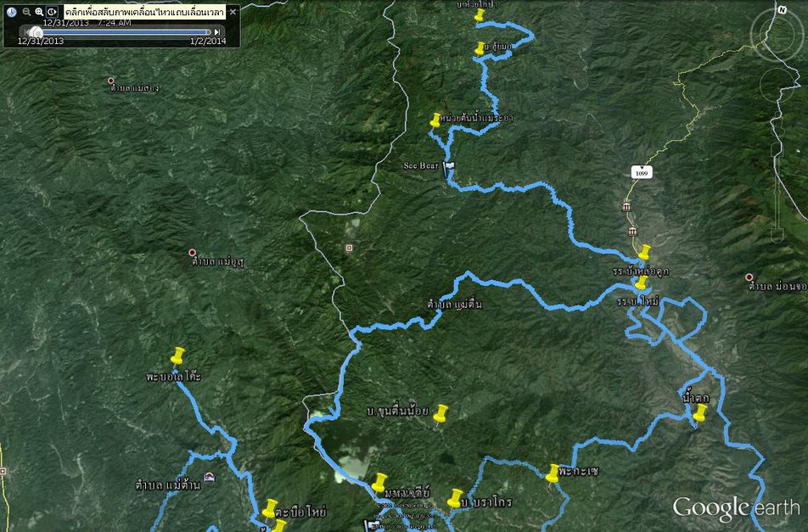Select the See Bear flag marker
The width and height of the screenshot is (808, 532).
pyautogui.click(x=448, y=170)
